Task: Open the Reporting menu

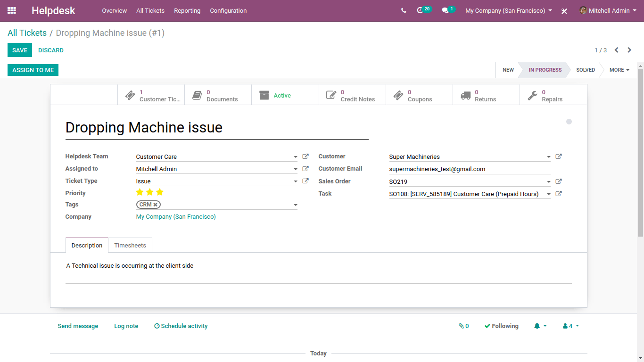Action: (x=187, y=10)
